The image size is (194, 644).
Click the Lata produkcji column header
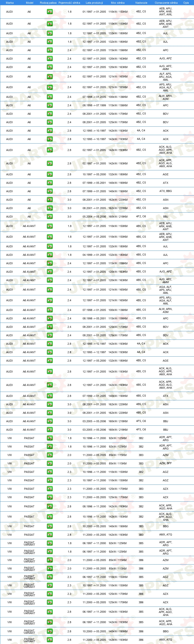[94, 3]
